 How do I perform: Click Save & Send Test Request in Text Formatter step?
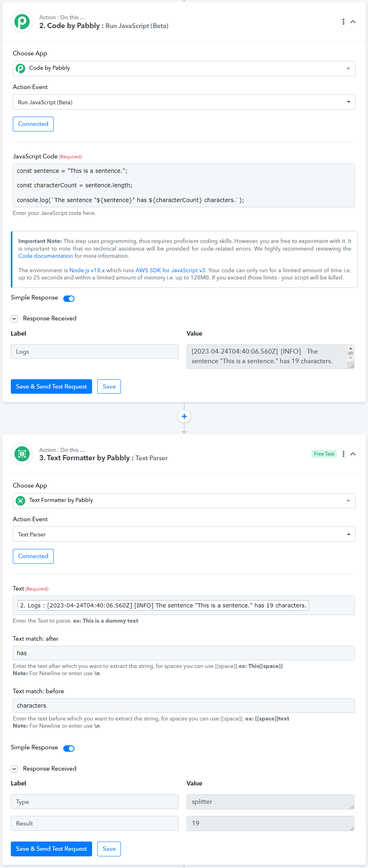coord(51,849)
